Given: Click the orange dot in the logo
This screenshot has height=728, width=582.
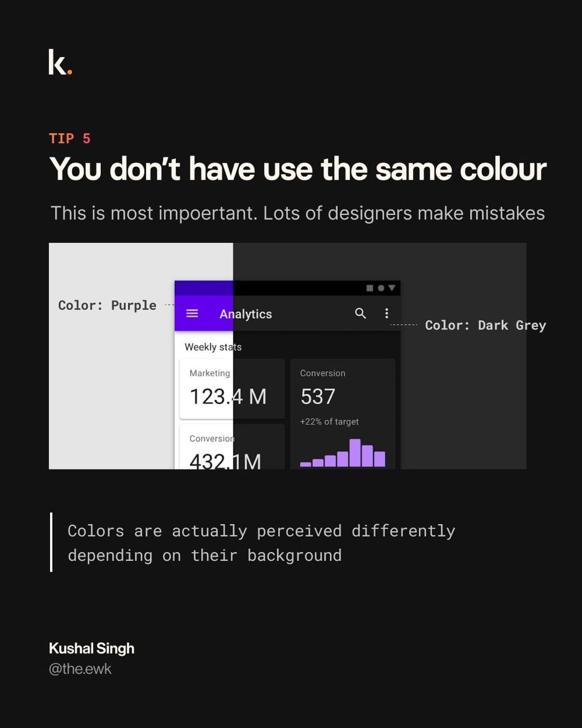Looking at the screenshot, I should [x=70, y=71].
